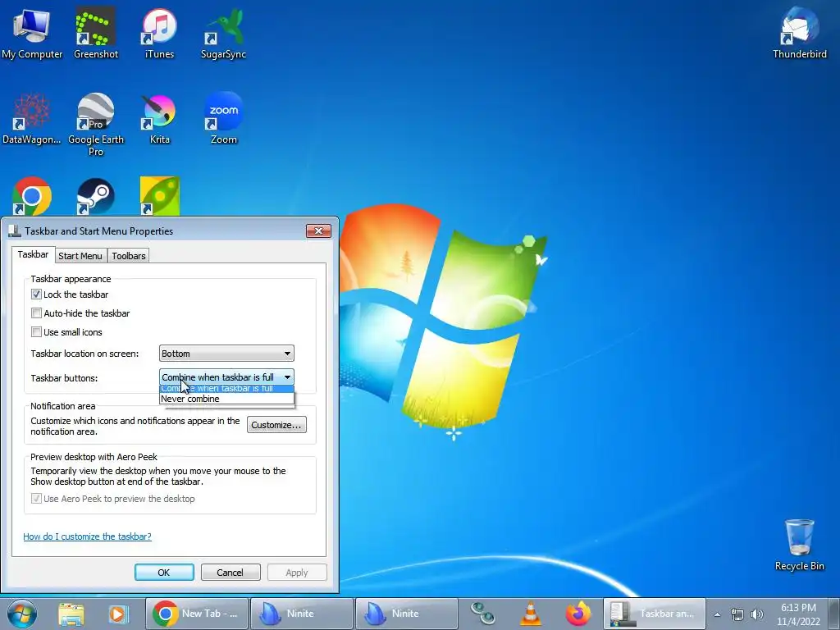Viewport: 840px width, 630px height.
Task: Choose Never combine from the list
Action: 226,399
